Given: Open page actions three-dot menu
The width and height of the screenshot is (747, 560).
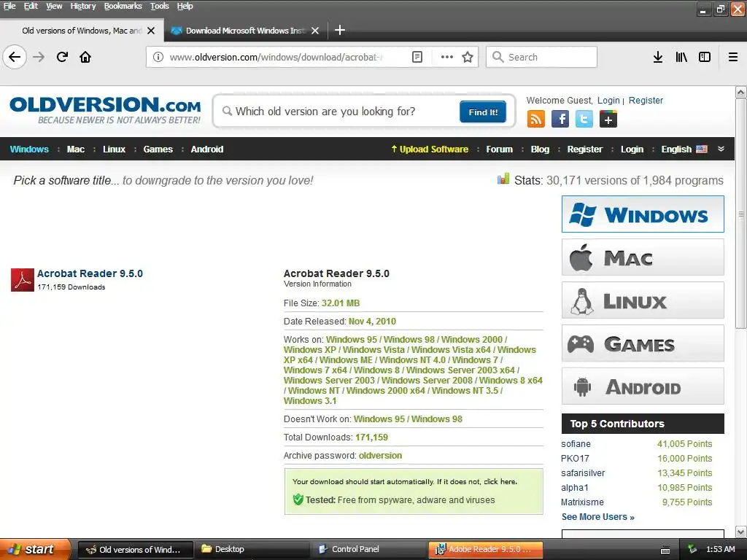Looking at the screenshot, I should 447,57.
